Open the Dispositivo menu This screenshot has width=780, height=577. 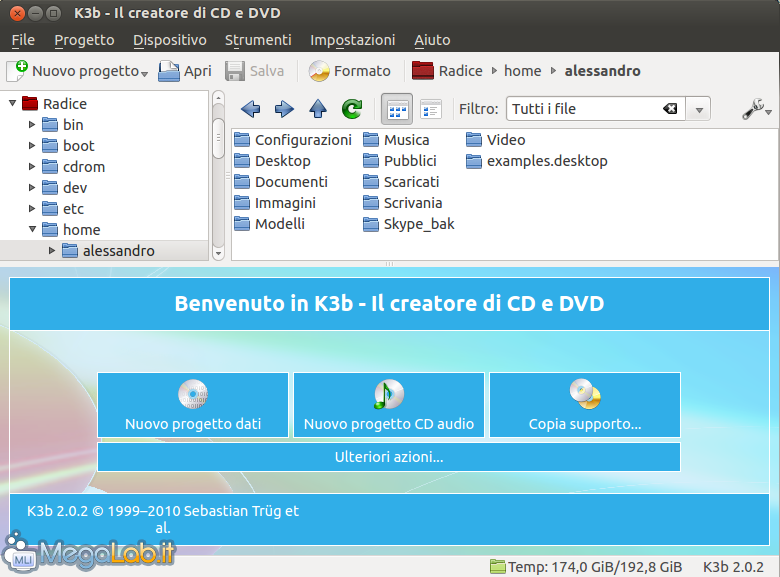[x=170, y=40]
